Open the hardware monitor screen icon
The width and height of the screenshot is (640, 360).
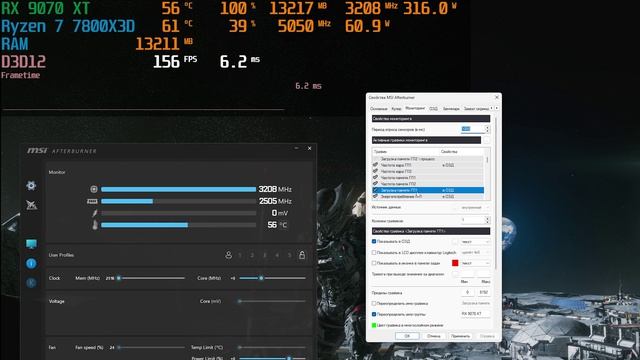point(31,244)
